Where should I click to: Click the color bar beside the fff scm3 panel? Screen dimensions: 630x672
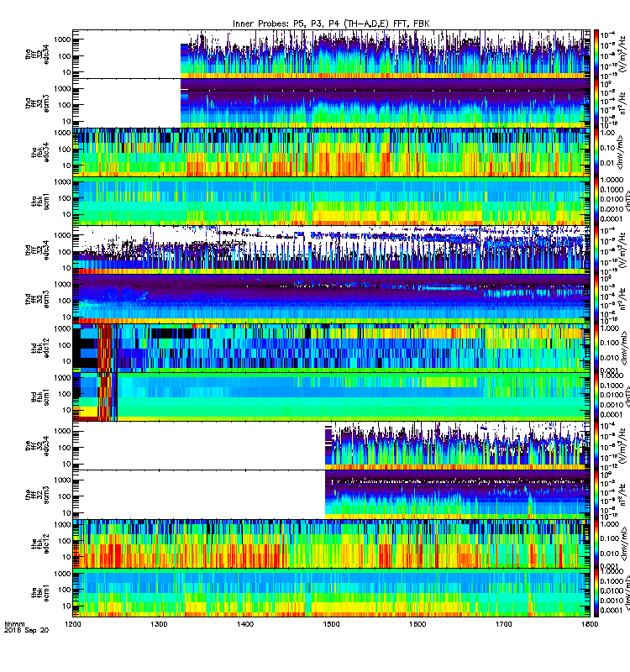[596, 495]
